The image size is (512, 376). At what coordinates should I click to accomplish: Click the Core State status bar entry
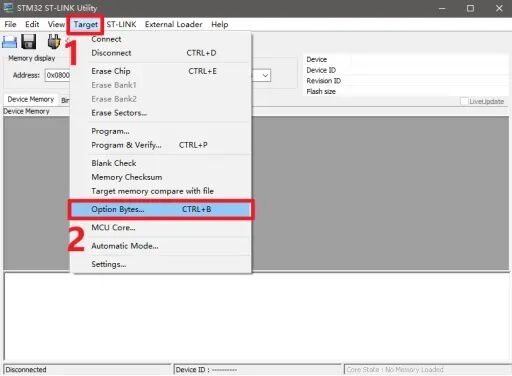point(395,370)
